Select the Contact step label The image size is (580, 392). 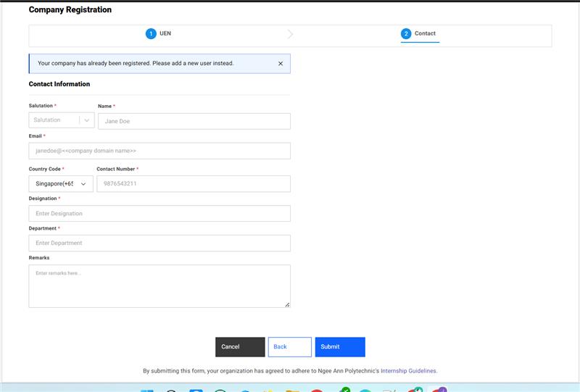coord(425,34)
